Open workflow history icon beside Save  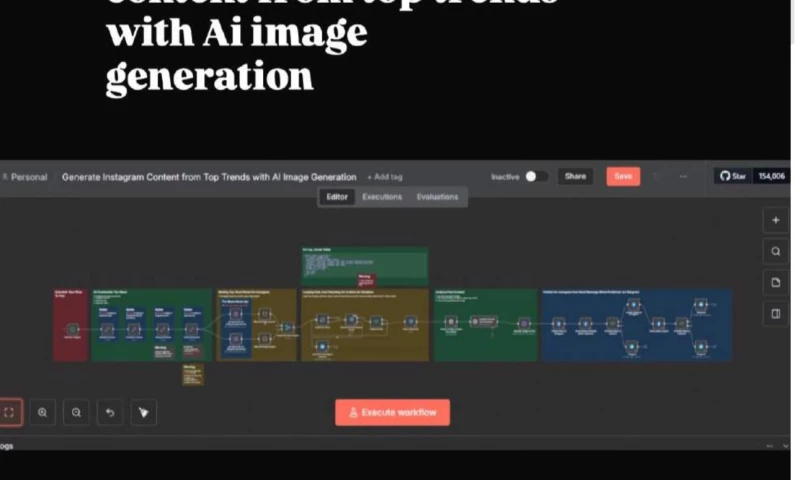657,176
